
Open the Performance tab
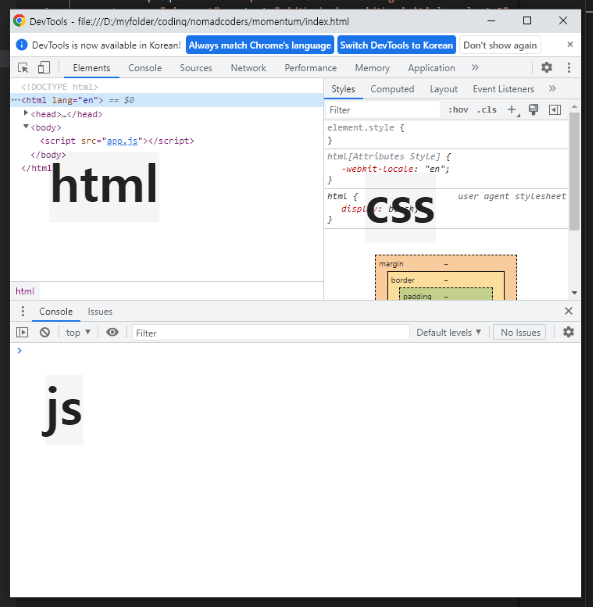coord(310,68)
